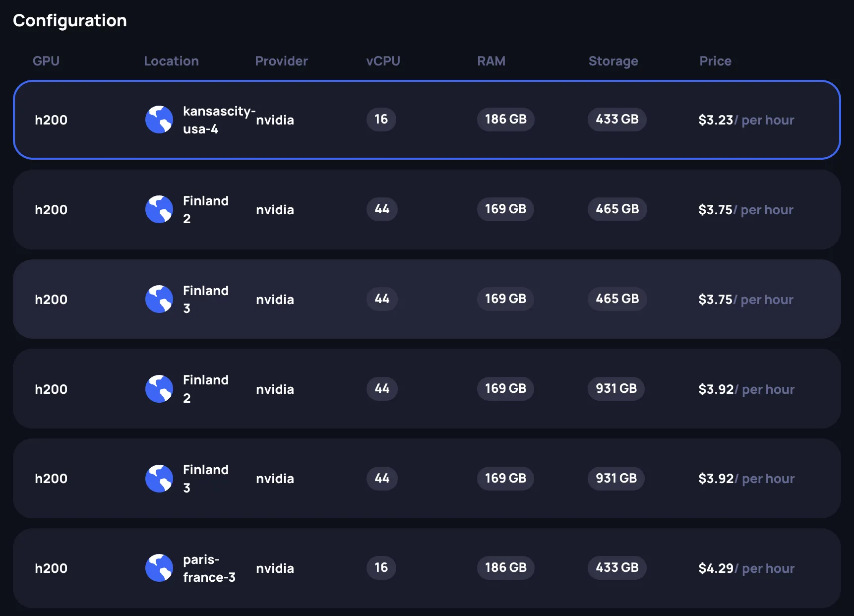Click the GPU column header
This screenshot has width=854, height=616.
[x=46, y=61]
